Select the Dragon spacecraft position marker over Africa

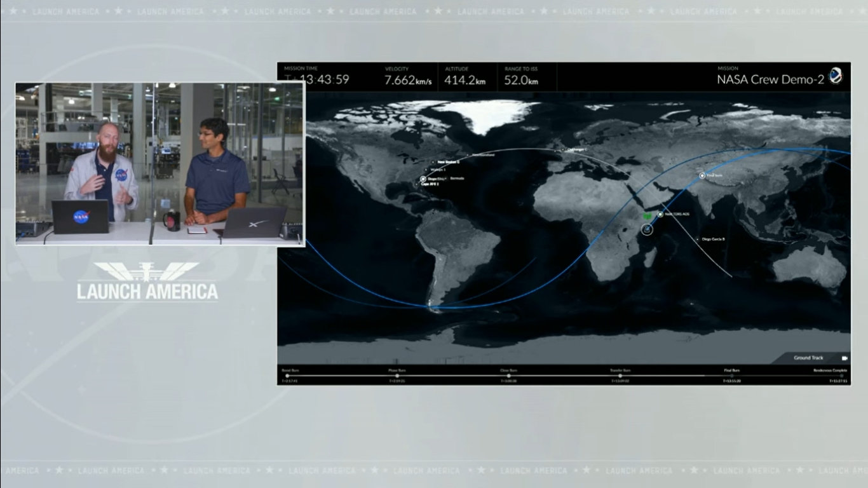pyautogui.click(x=647, y=229)
